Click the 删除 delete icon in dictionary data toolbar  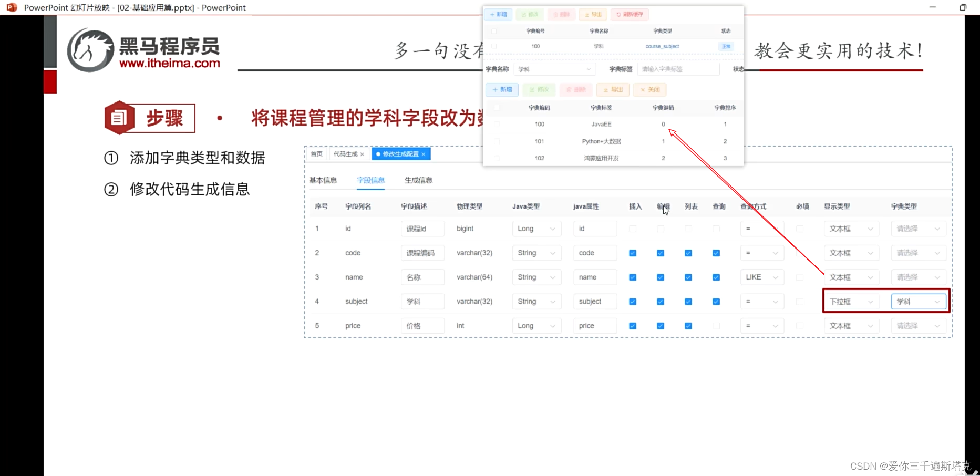[575, 89]
